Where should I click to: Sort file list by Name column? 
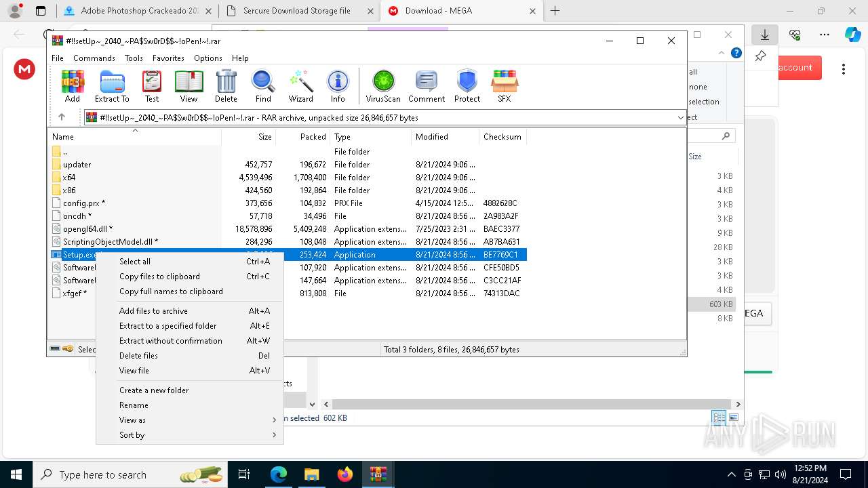click(134, 137)
